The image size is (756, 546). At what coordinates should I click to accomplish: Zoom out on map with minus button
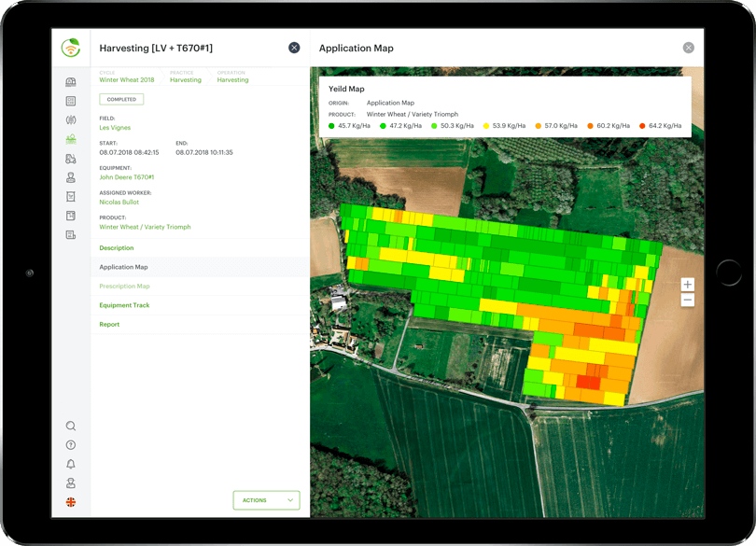click(688, 301)
